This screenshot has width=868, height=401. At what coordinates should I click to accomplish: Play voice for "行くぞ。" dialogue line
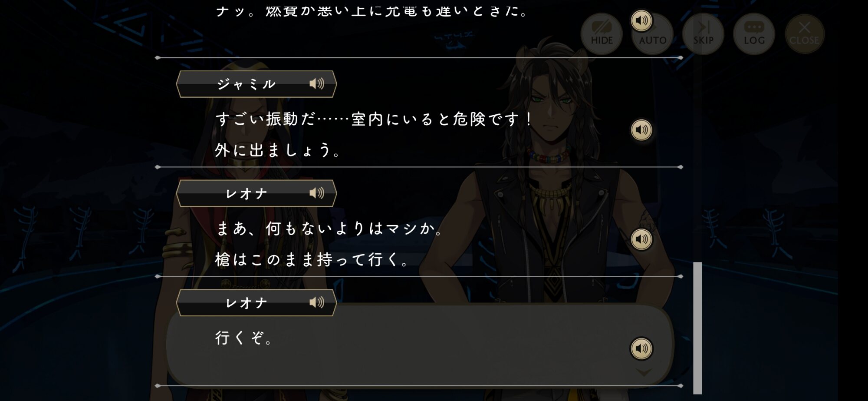pyautogui.click(x=641, y=348)
